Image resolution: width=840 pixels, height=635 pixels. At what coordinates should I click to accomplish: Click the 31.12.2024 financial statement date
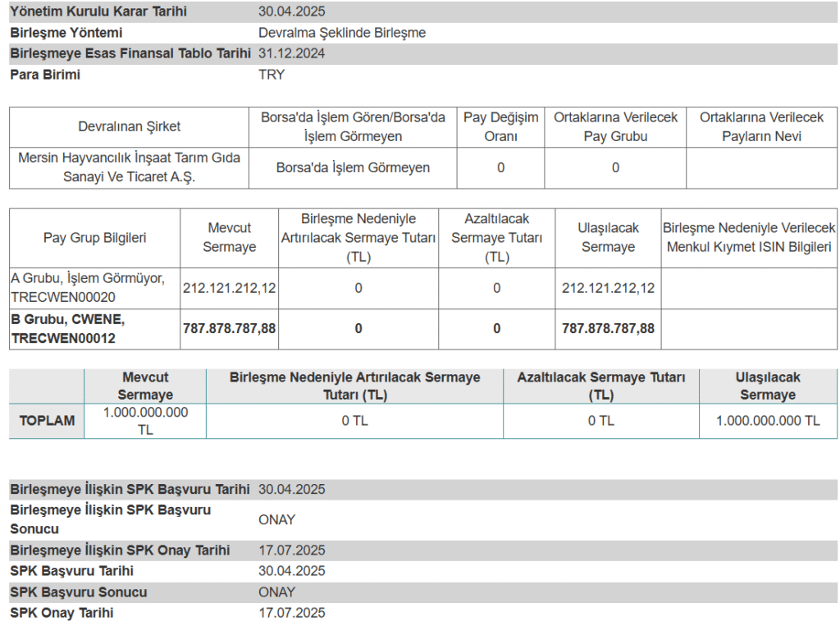click(291, 53)
